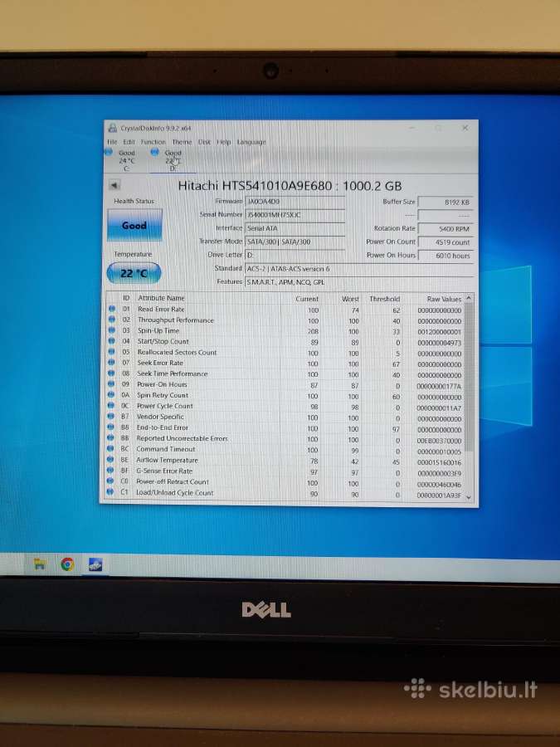Click the attribute list scrollbar thumb

469,376
